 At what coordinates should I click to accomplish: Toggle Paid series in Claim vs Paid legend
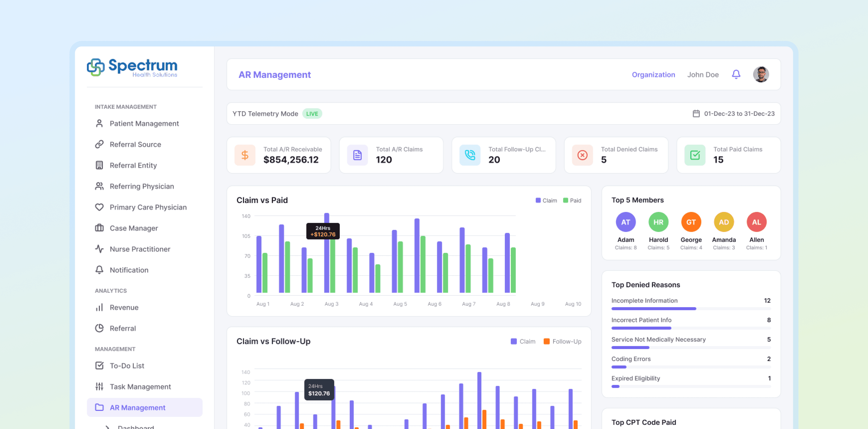(x=572, y=200)
